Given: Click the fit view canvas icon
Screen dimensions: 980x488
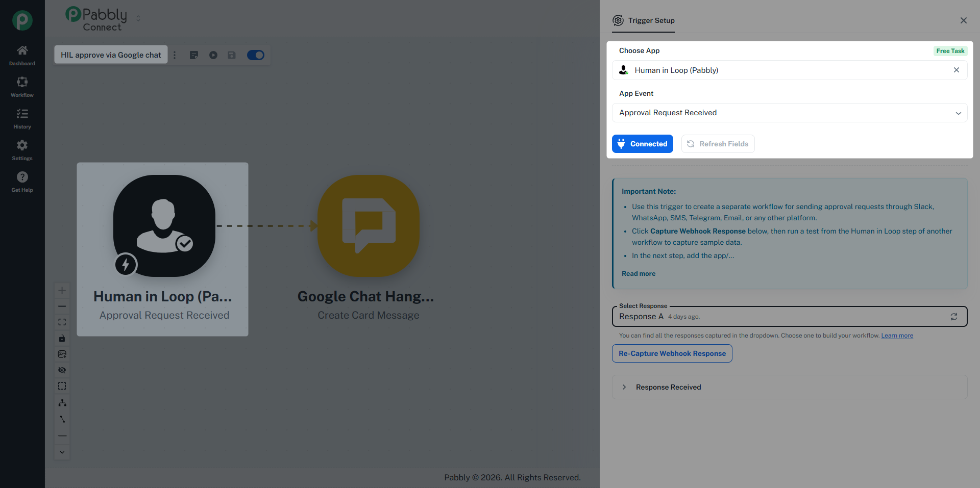Looking at the screenshot, I should click(62, 322).
